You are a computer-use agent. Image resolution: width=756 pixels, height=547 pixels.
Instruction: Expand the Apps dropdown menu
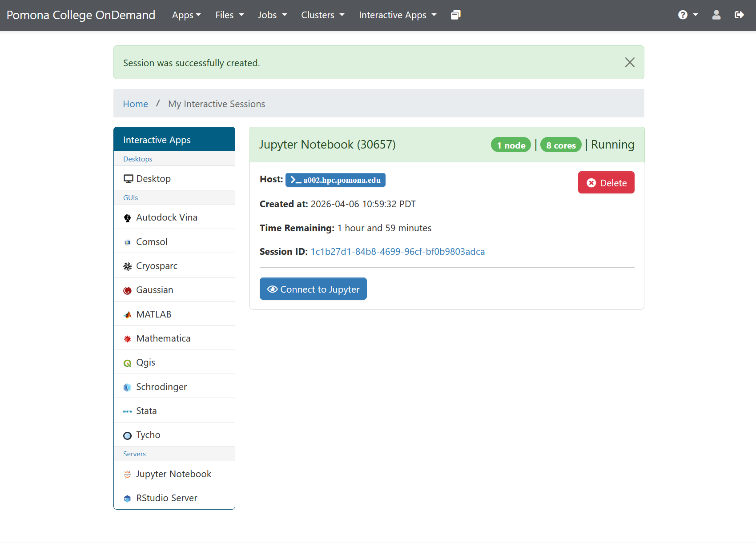186,15
